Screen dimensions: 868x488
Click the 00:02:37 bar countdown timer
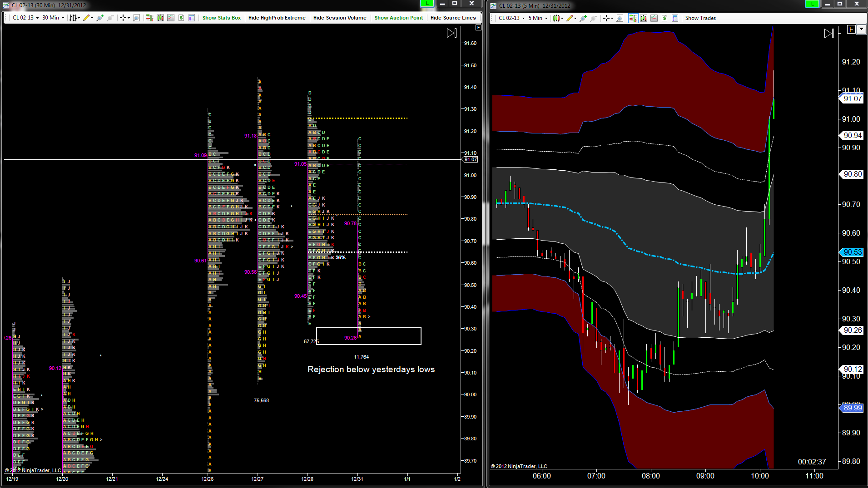click(x=812, y=462)
